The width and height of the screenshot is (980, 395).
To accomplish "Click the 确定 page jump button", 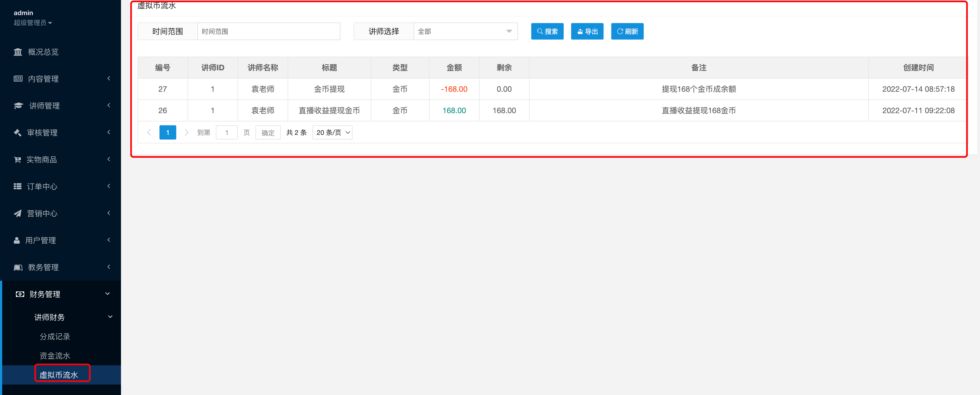I will [x=268, y=132].
